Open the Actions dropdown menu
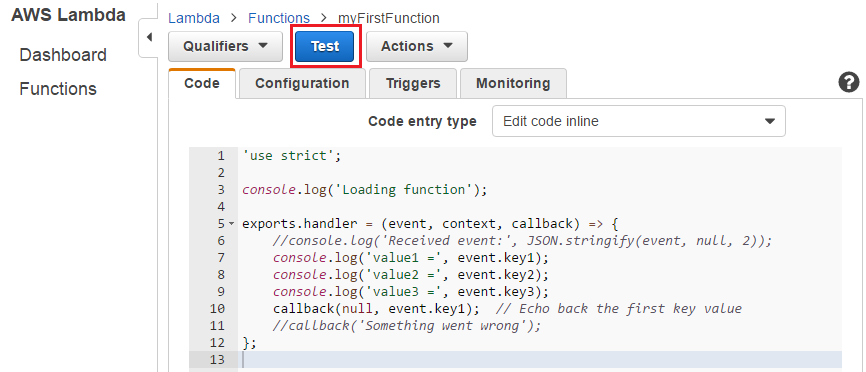 417,46
